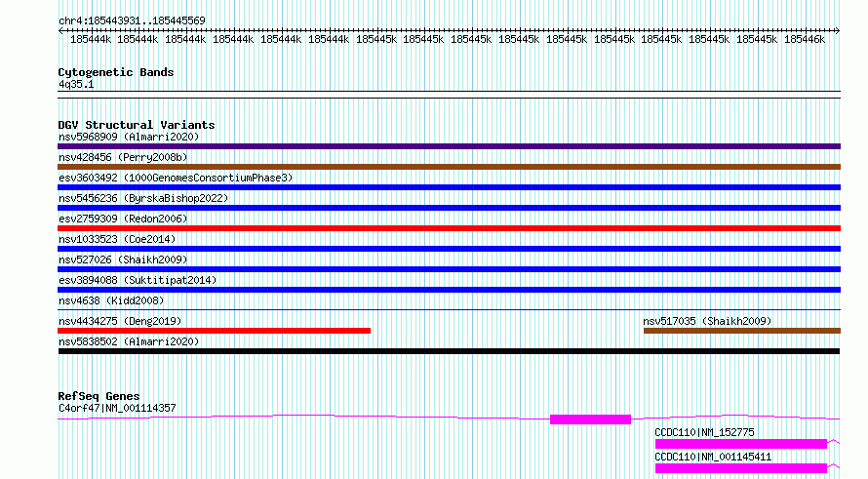
Task: Click the CCDC110|NM_001145411 label
Action: coord(713,457)
